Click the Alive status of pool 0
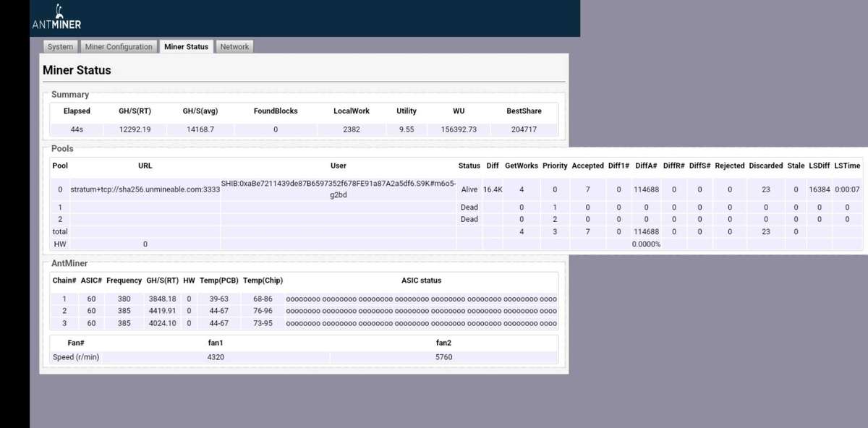This screenshot has height=428, width=868. pos(469,189)
